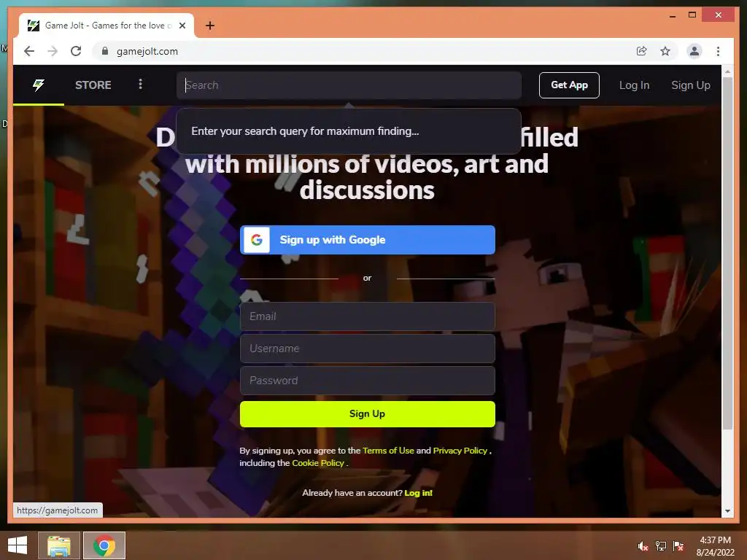Click the Game Jolt lightning bolt logo
747x560 pixels.
[x=39, y=85]
